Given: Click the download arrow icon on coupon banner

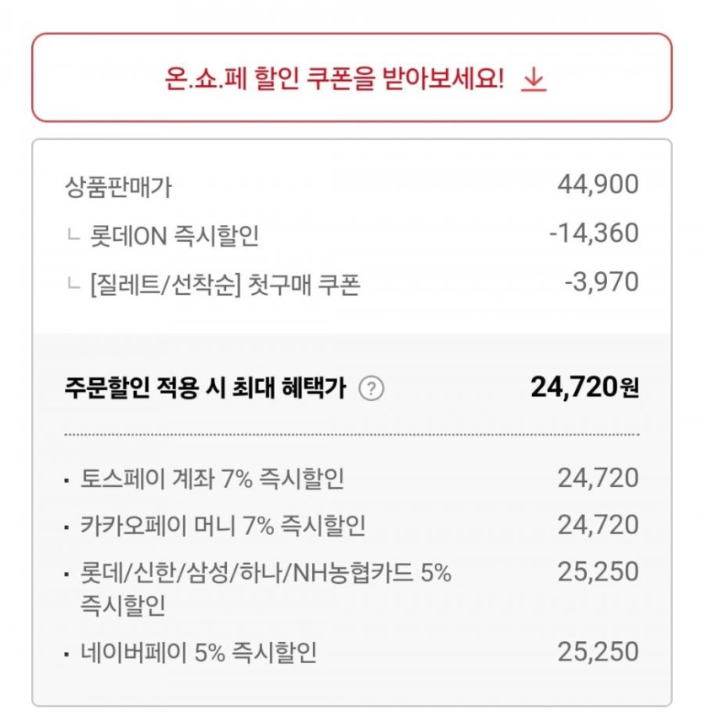Looking at the screenshot, I should coord(534,79).
